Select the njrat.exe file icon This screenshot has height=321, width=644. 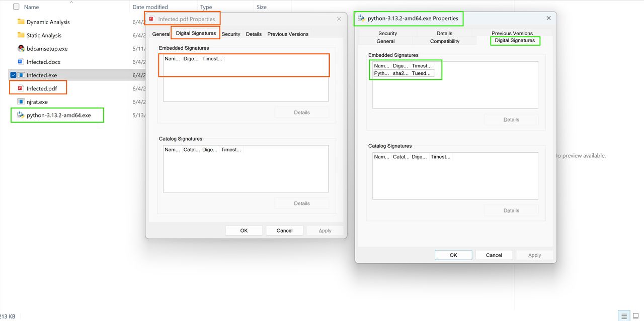coord(21,102)
